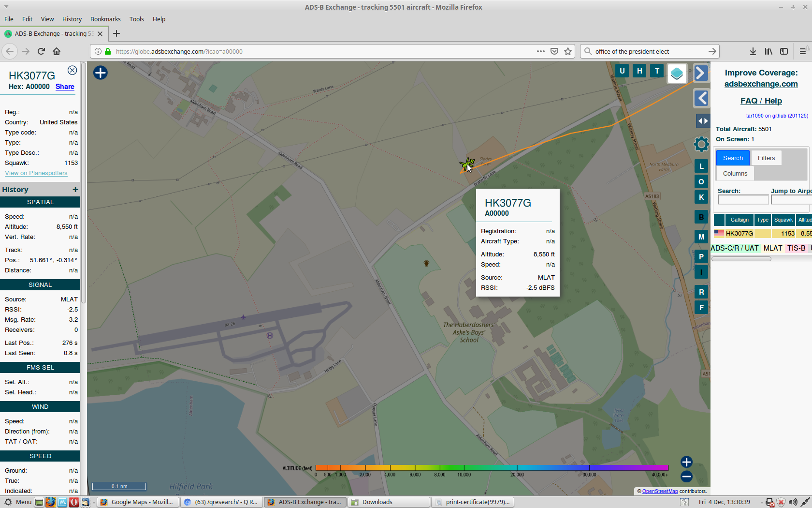Click the right-arrow sidebar expand button

pos(701,73)
